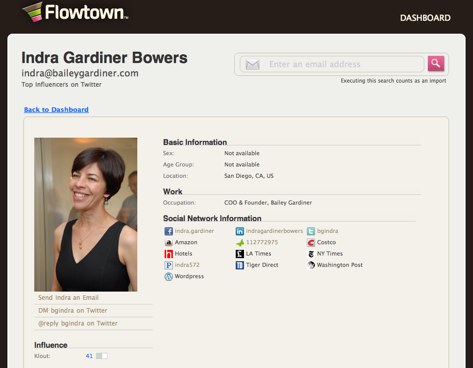
Task: Click the LA Times label
Action: pyautogui.click(x=259, y=254)
